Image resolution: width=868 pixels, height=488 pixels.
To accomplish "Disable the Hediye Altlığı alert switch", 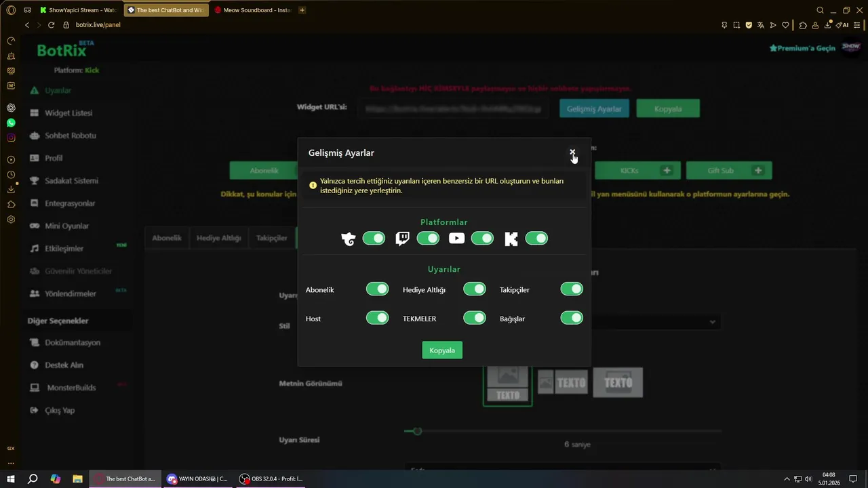I will point(475,289).
